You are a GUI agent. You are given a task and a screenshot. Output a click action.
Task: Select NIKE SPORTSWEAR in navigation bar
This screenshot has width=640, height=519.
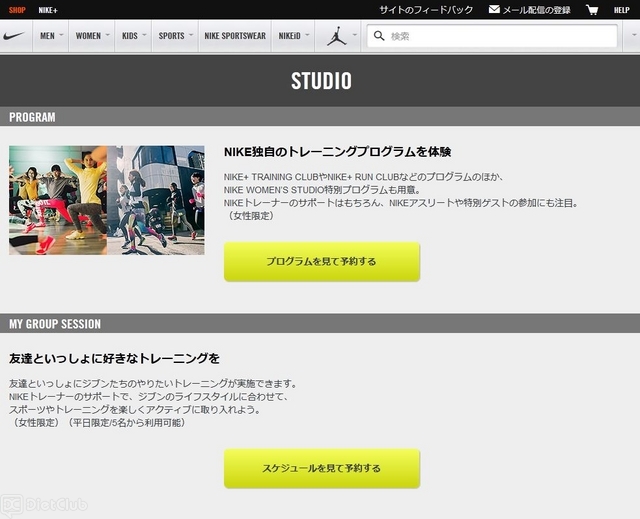235,36
